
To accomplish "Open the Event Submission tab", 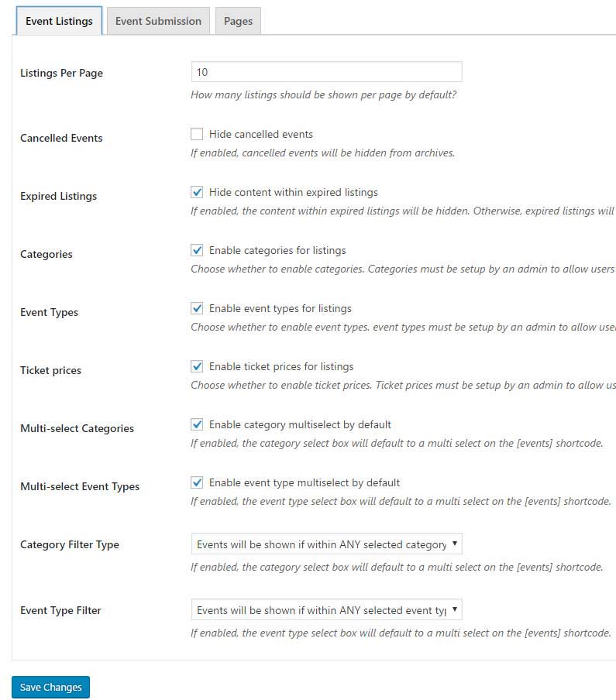I will (x=158, y=21).
